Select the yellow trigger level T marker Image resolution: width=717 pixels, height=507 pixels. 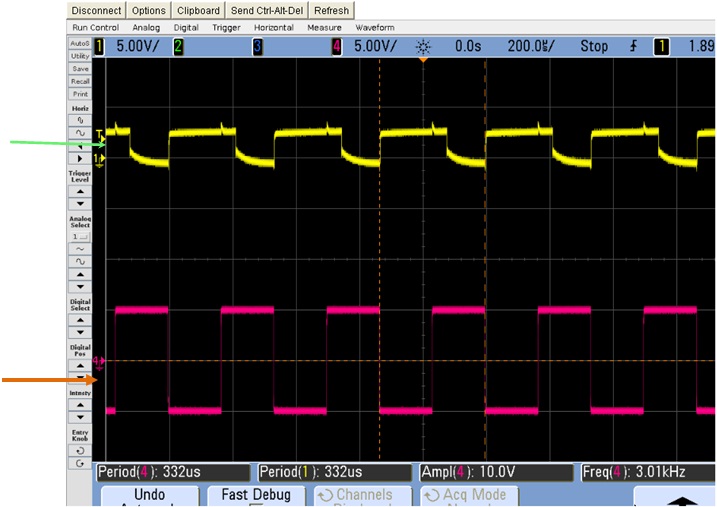101,135
